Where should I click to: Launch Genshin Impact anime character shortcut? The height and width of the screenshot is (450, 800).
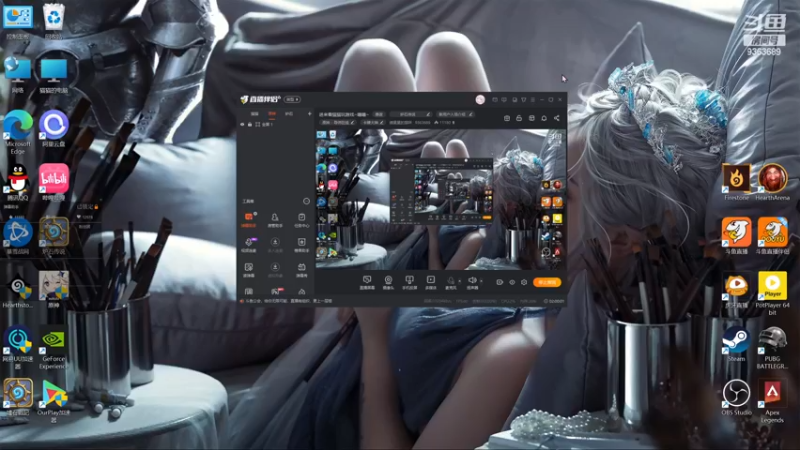54,290
